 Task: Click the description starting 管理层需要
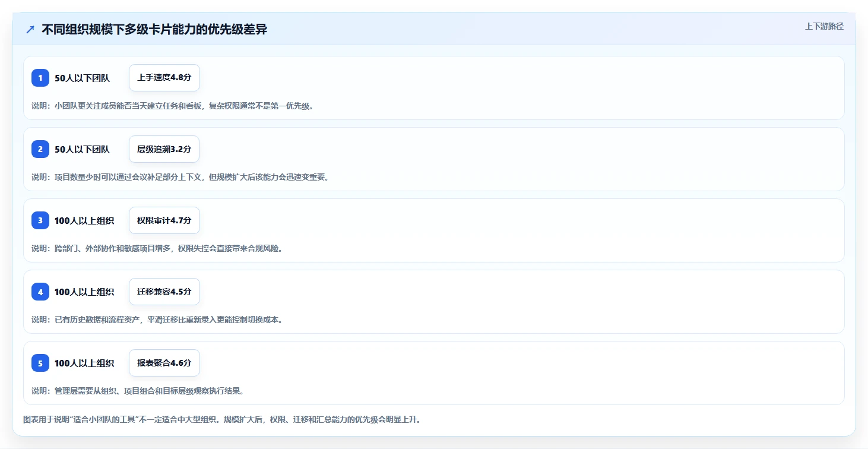coord(138,391)
